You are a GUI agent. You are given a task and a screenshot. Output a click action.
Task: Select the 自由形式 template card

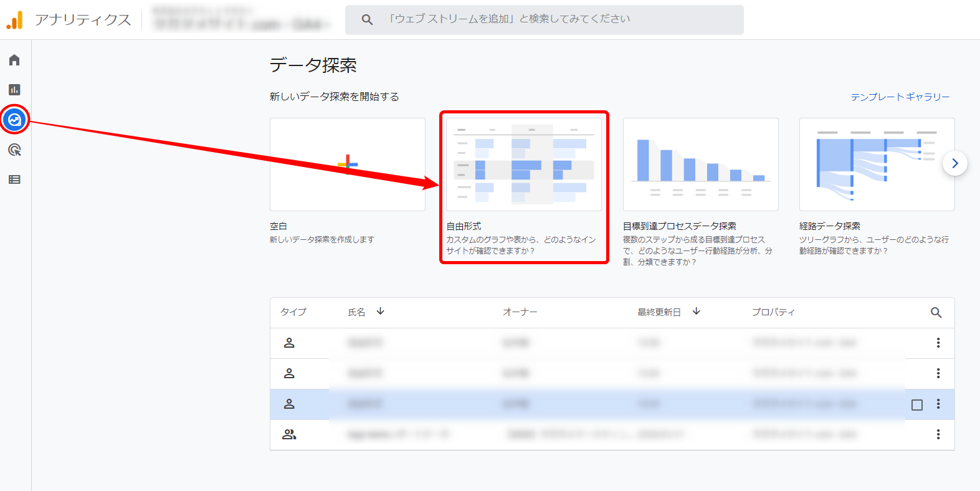524,164
